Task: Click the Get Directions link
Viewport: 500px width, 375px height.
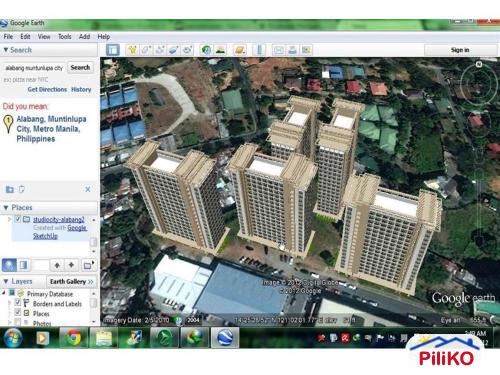Action: pyautogui.click(x=47, y=89)
